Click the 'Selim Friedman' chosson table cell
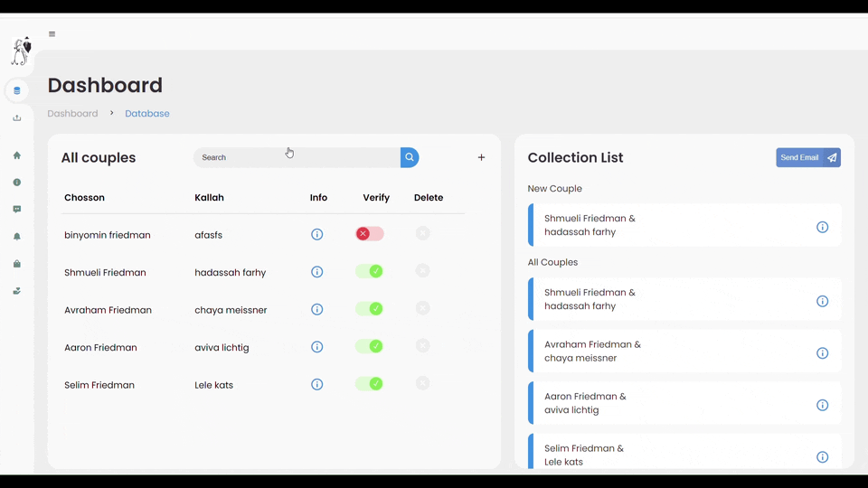Image resolution: width=868 pixels, height=488 pixels. pyautogui.click(x=99, y=385)
